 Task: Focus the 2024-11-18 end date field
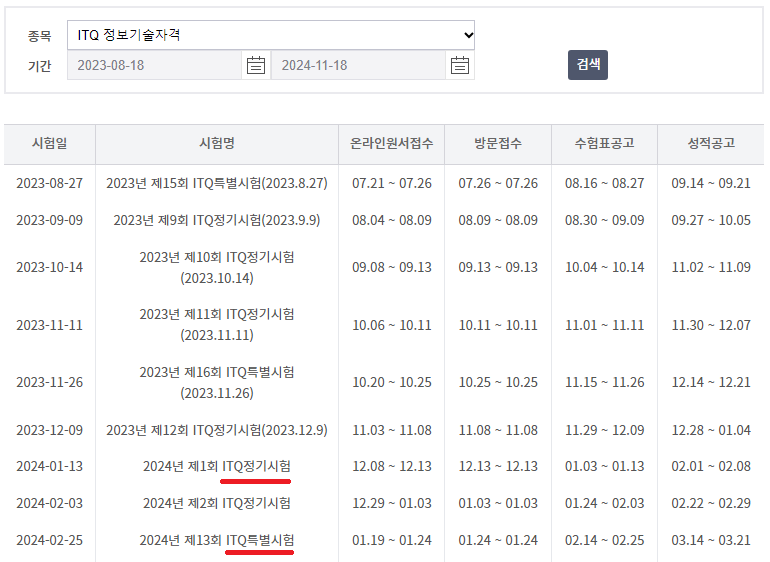click(358, 65)
